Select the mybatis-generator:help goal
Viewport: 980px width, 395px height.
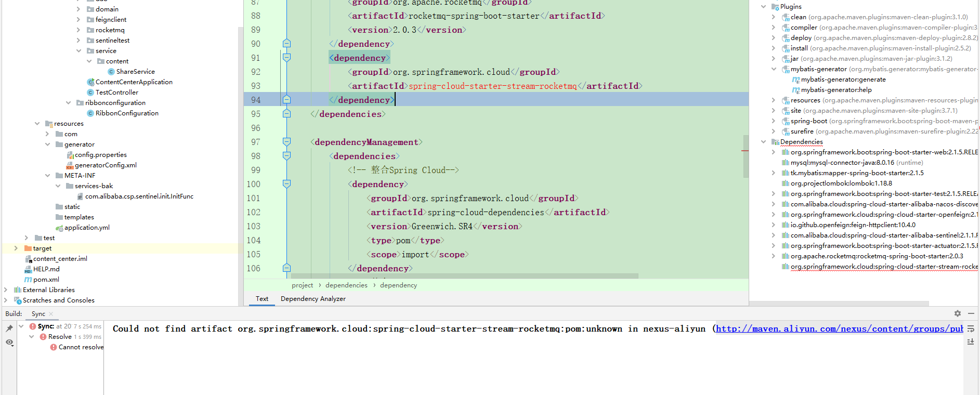click(x=837, y=90)
